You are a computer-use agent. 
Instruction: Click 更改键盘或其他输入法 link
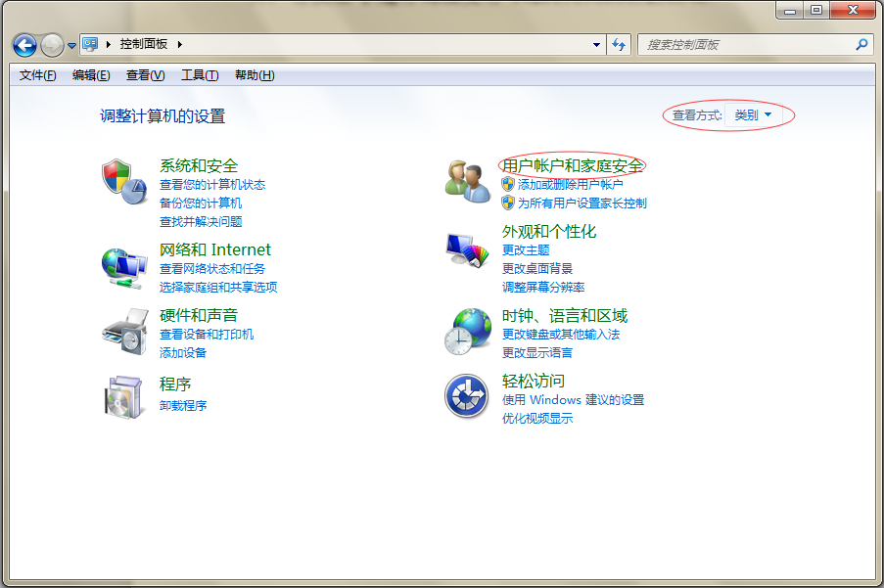tap(561, 335)
